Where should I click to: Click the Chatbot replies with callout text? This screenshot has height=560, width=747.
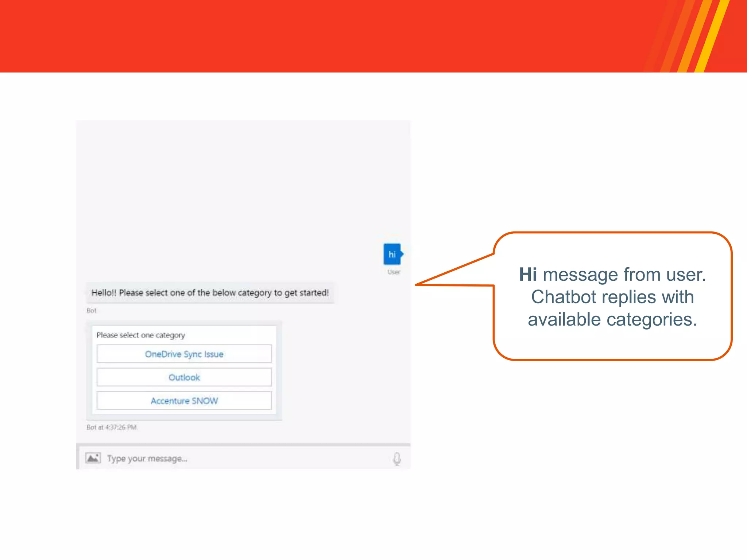point(612,297)
